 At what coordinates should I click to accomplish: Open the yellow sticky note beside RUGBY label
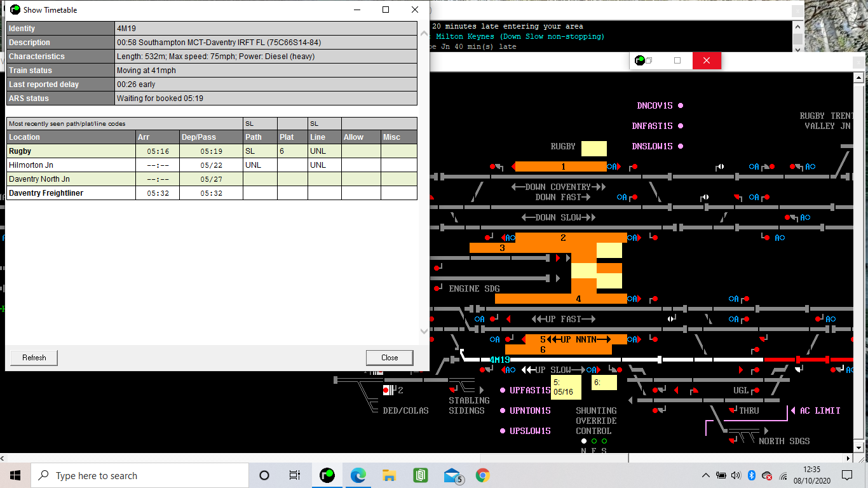tap(594, 149)
